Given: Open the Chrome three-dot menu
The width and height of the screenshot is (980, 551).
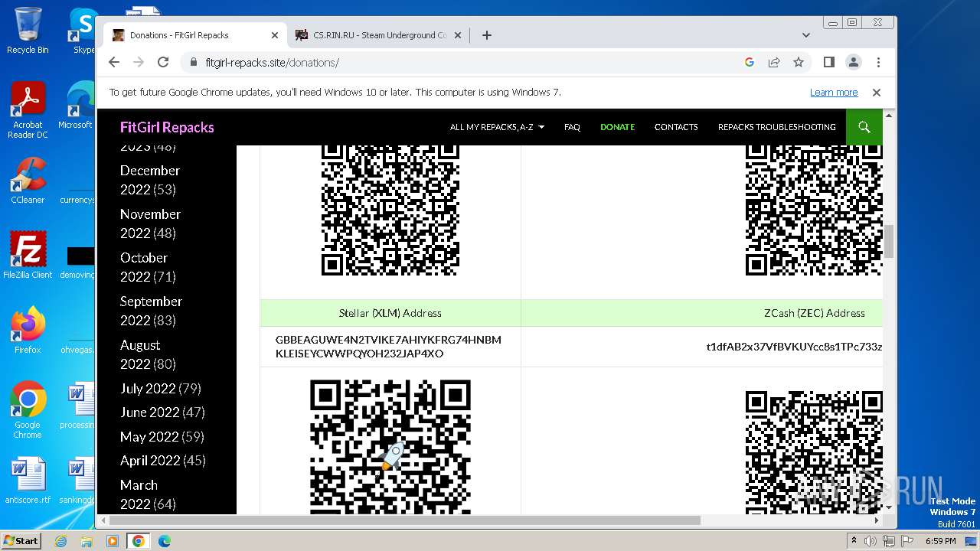Looking at the screenshot, I should pyautogui.click(x=878, y=62).
